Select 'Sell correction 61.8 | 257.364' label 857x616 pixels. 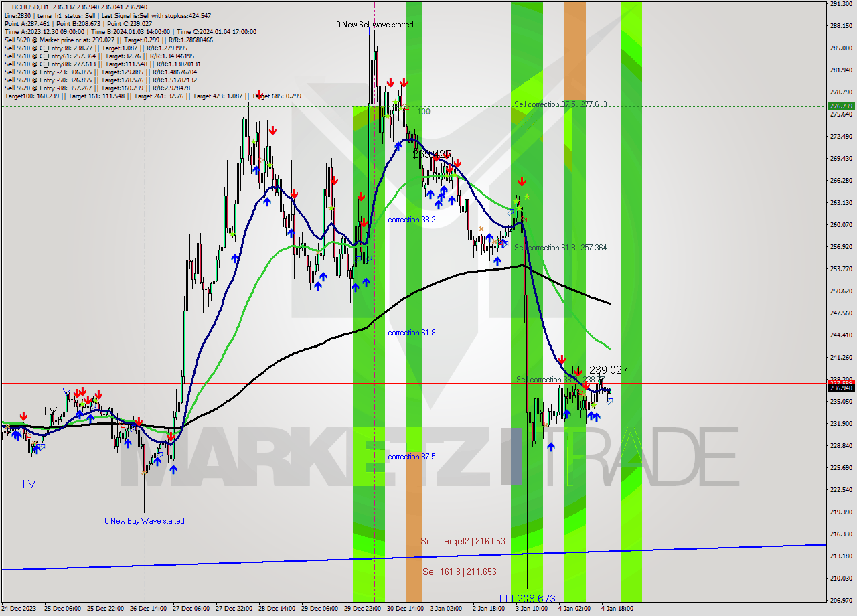pos(560,248)
